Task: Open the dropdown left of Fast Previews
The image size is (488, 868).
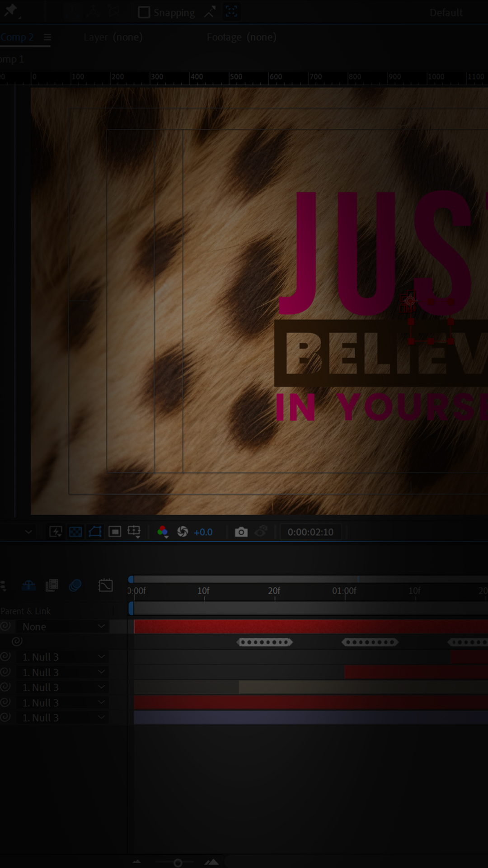Action: click(x=28, y=532)
